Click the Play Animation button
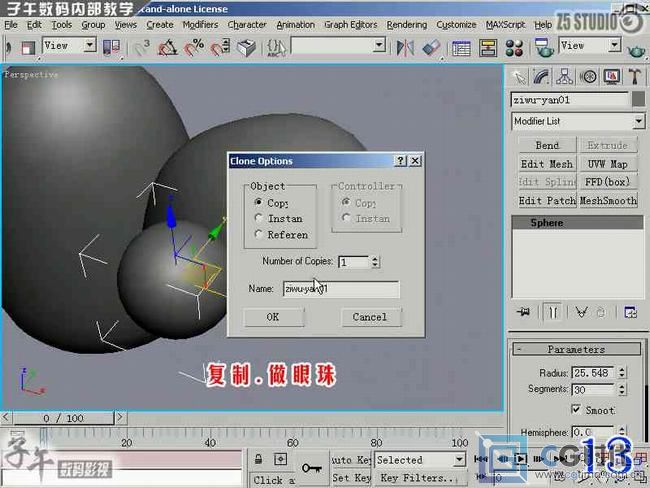This screenshot has width=650, height=488. 519,459
